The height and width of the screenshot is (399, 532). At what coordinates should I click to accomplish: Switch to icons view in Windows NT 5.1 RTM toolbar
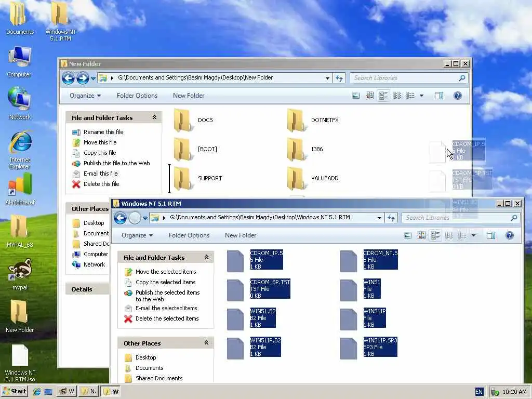point(421,235)
